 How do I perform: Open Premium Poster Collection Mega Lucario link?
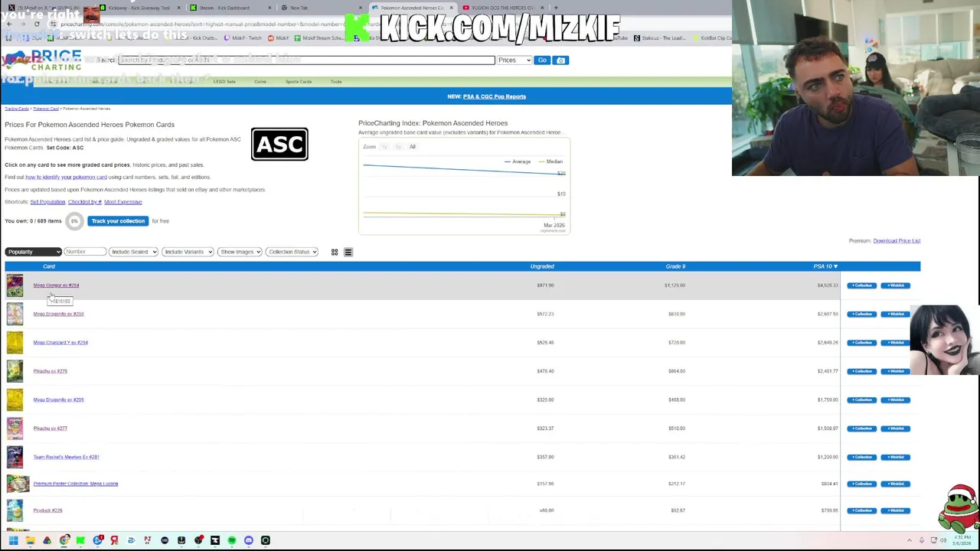click(x=75, y=484)
